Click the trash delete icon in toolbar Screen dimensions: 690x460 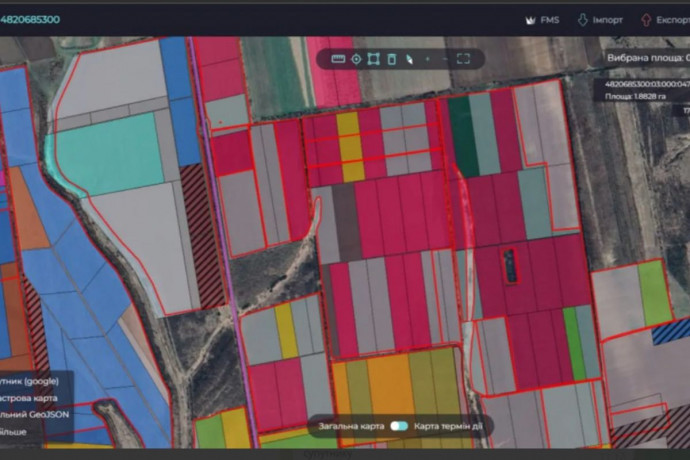[x=391, y=59]
